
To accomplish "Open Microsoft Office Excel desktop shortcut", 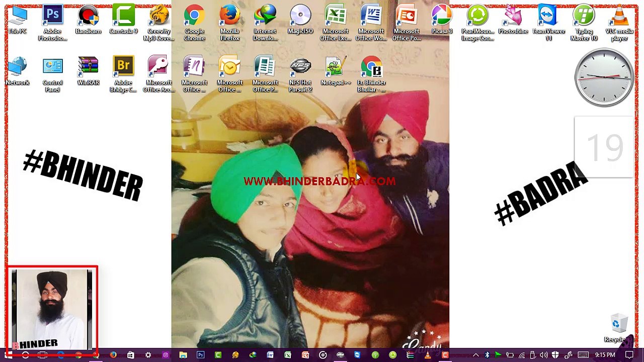I will pos(336,23).
